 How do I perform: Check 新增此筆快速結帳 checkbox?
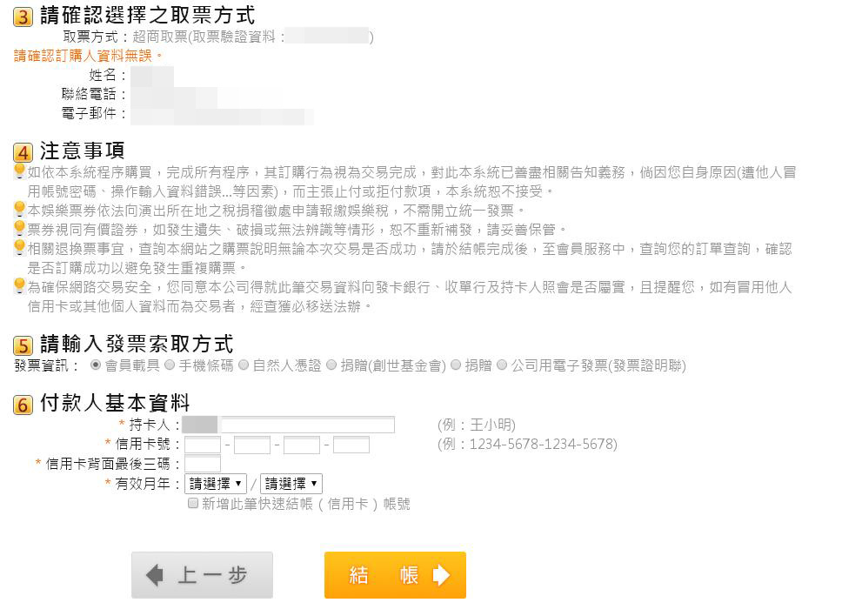(x=193, y=503)
